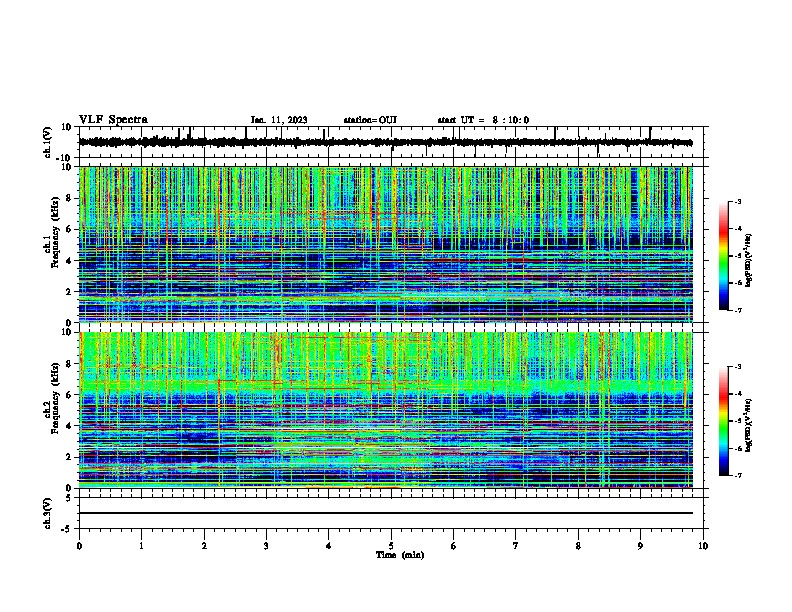Click the "8" kHz tick of ch.2 spectrogram

69,364
